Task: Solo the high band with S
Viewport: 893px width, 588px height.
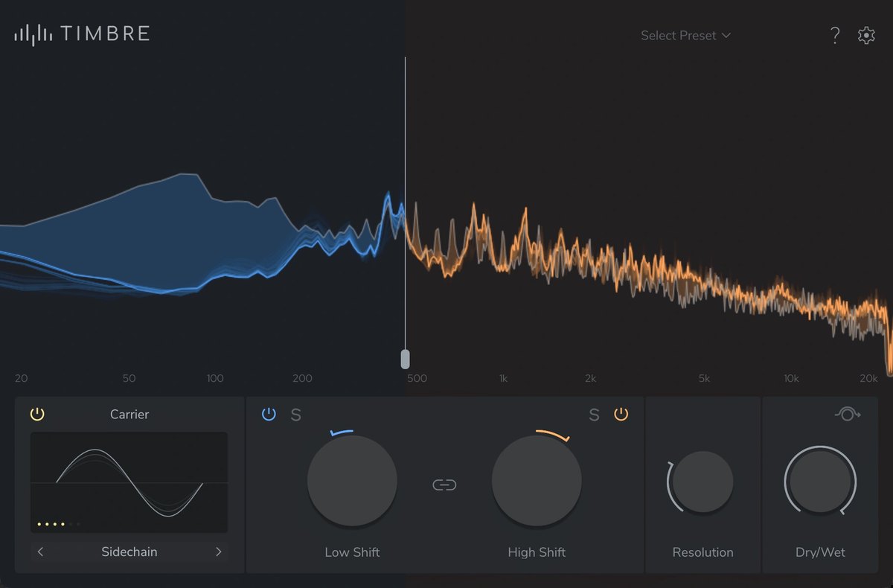Action: coord(594,415)
